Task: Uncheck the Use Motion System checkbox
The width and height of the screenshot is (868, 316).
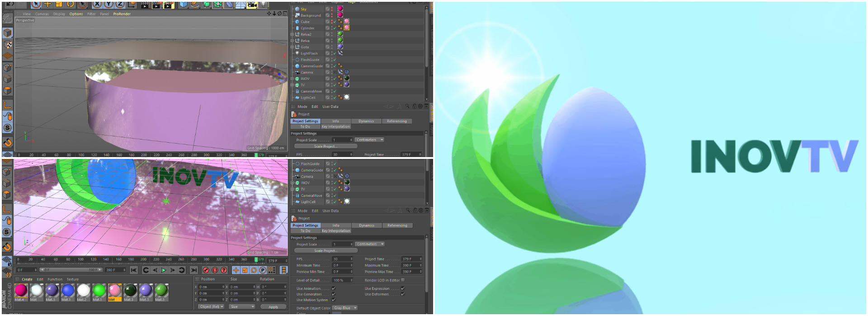Action: 334,300
